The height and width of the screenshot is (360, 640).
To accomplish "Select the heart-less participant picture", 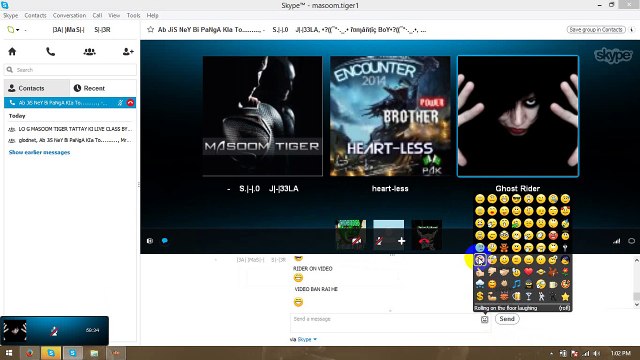I will point(390,116).
